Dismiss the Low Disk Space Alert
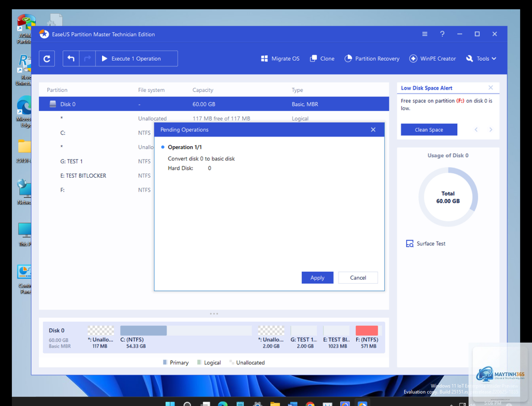 click(490, 87)
